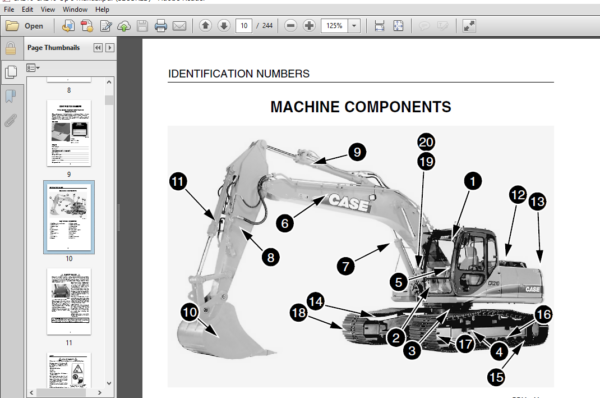Open the View menu

coord(48,9)
